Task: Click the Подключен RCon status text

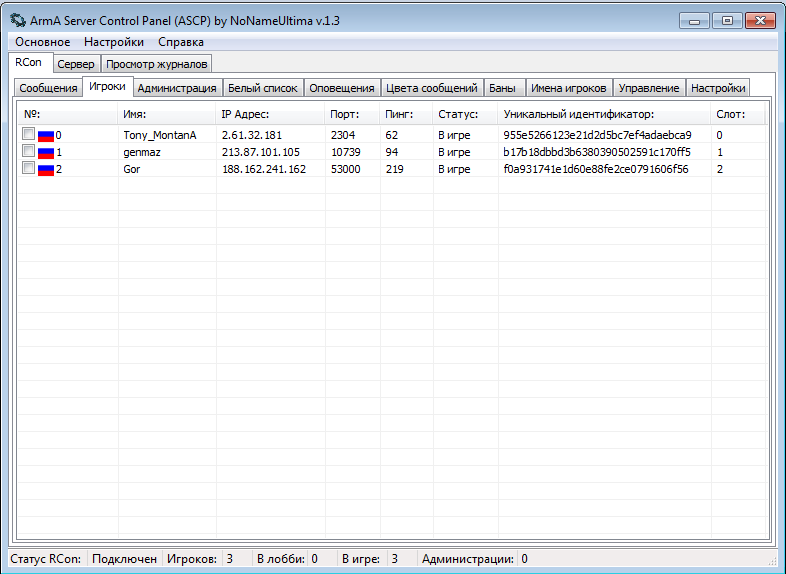Action: tap(124, 559)
